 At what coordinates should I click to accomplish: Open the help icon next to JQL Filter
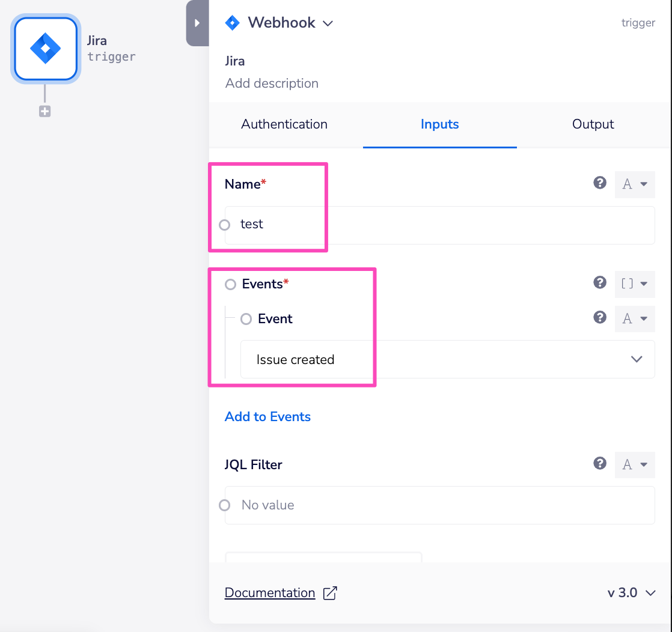coord(600,464)
